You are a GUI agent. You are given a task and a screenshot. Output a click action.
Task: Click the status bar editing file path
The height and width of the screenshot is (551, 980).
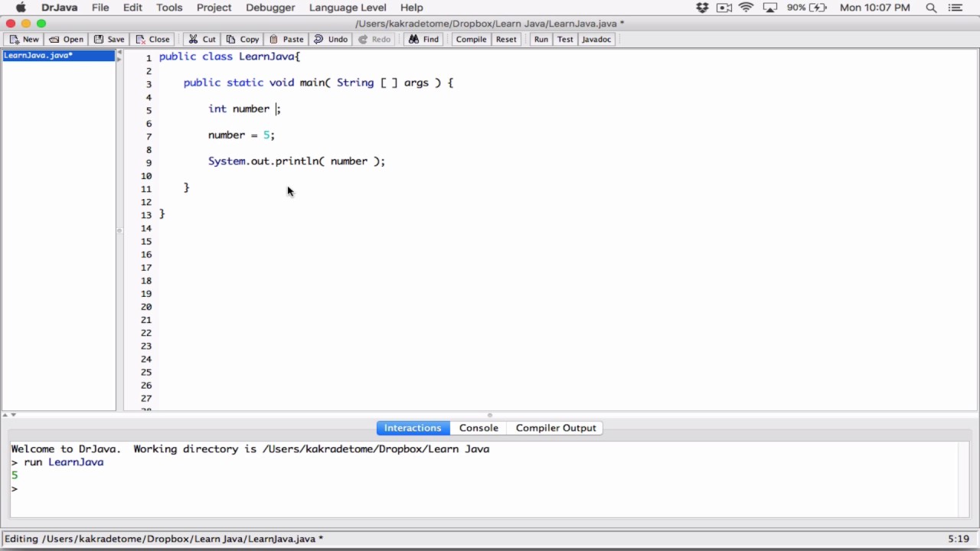click(x=164, y=539)
